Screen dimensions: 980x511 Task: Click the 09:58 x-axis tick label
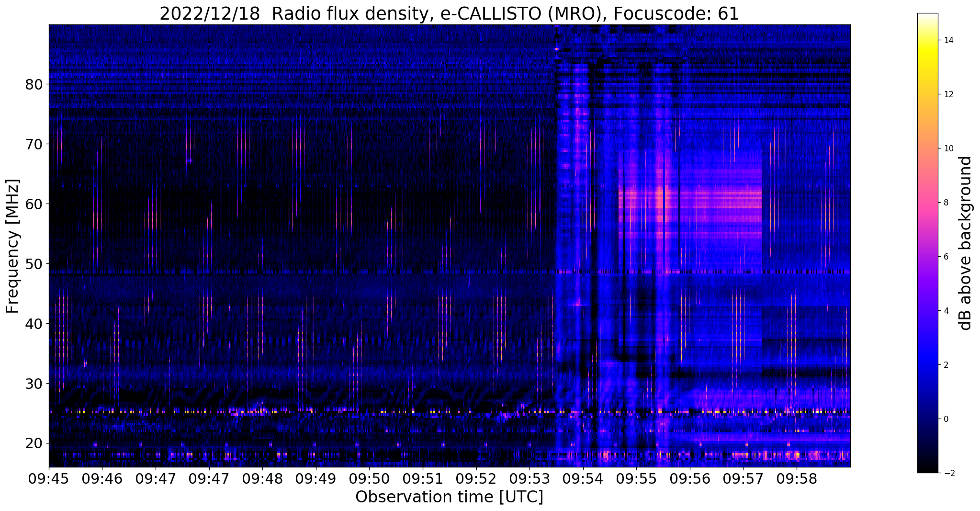[x=797, y=478]
